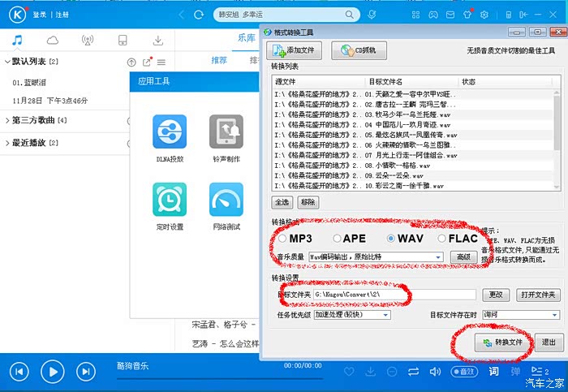Click the heart favorite icon in player bar

pyautogui.click(x=349, y=372)
